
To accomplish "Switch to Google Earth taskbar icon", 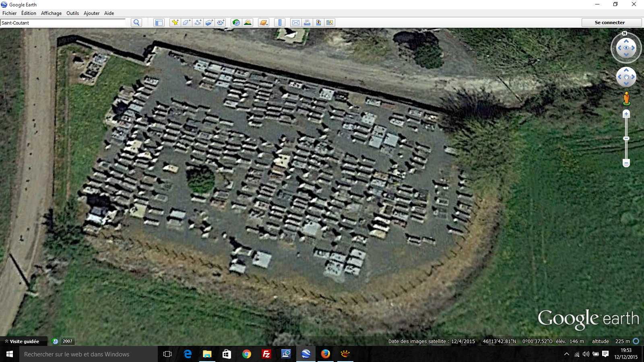I will [306, 354].
